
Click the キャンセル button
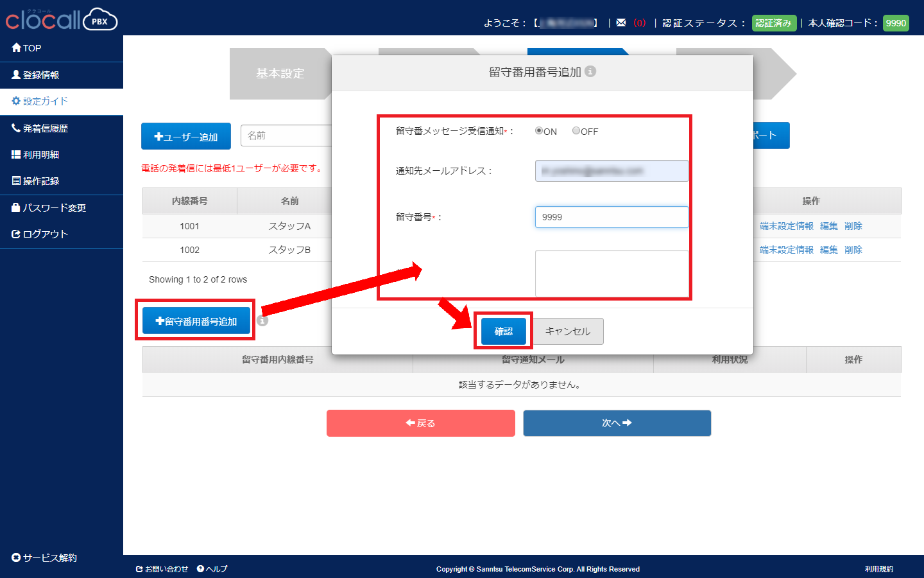[568, 331]
